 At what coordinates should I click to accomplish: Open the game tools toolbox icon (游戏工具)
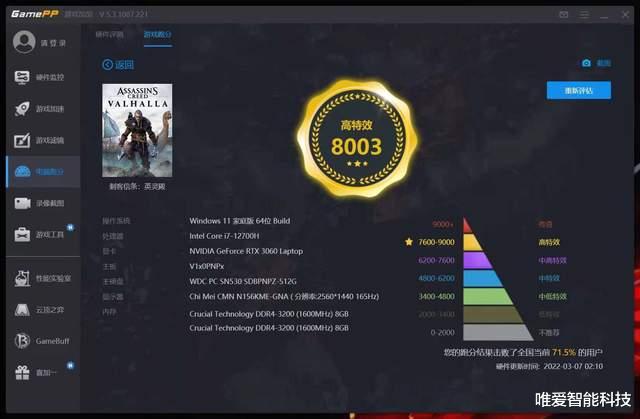(x=22, y=235)
